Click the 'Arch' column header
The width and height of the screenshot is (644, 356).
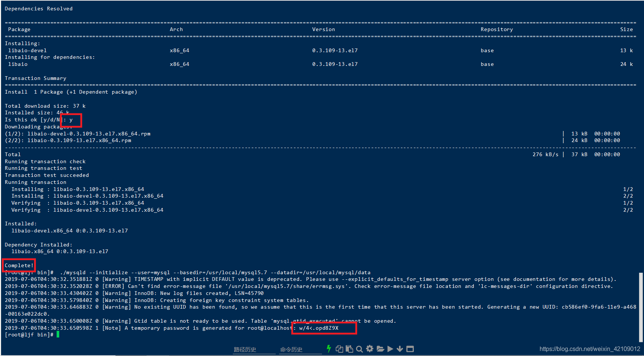(x=176, y=29)
